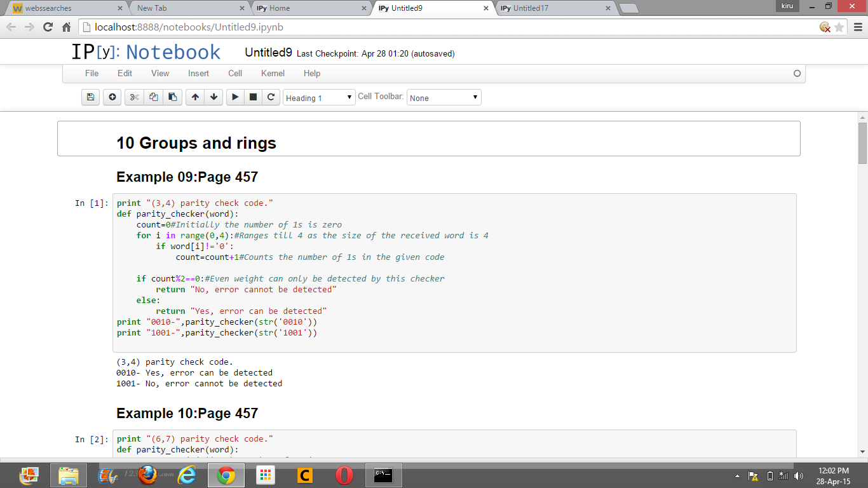868x488 pixels.
Task: Move the cell down with arrow icon
Action: (214, 97)
